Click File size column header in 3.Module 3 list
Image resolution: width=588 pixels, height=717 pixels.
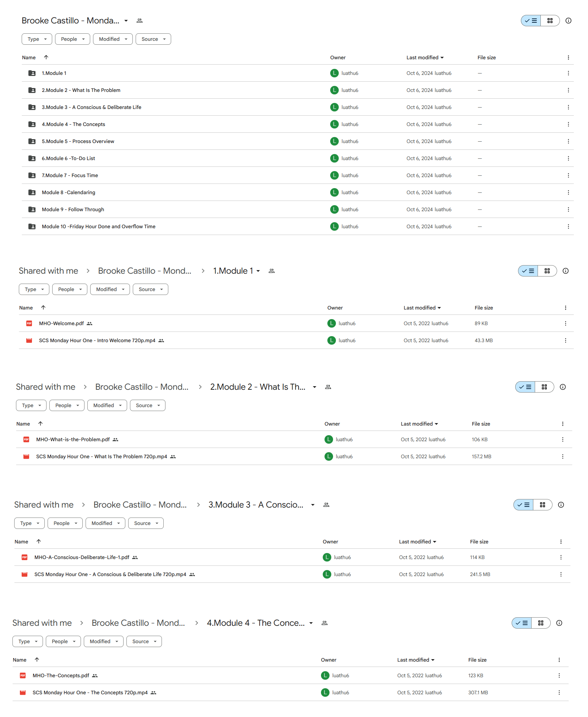[x=479, y=542]
